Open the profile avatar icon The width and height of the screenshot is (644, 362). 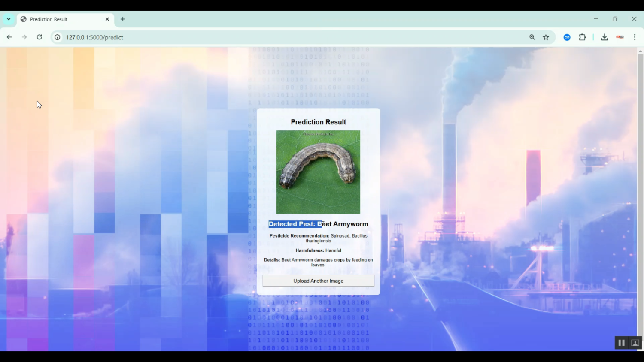point(620,37)
